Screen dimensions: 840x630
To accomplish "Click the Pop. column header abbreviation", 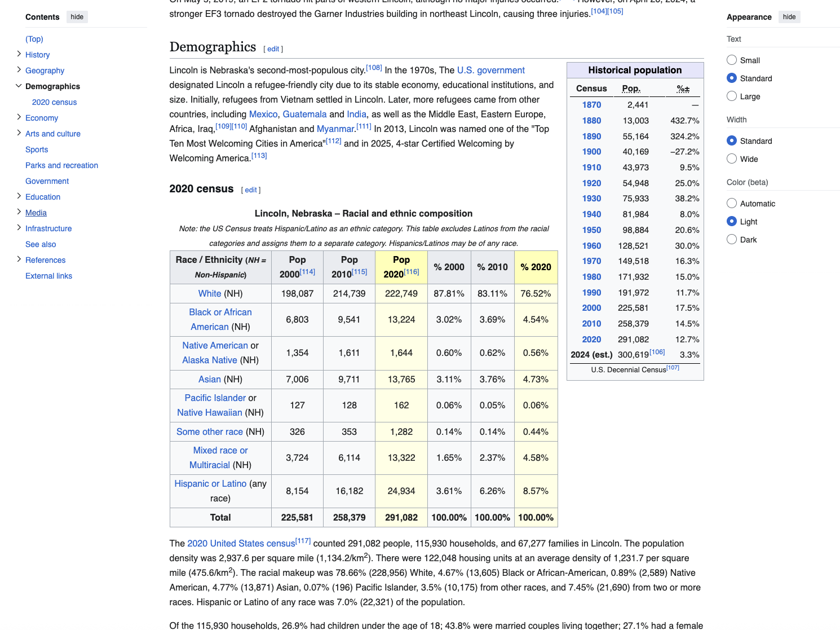I will (x=631, y=89).
